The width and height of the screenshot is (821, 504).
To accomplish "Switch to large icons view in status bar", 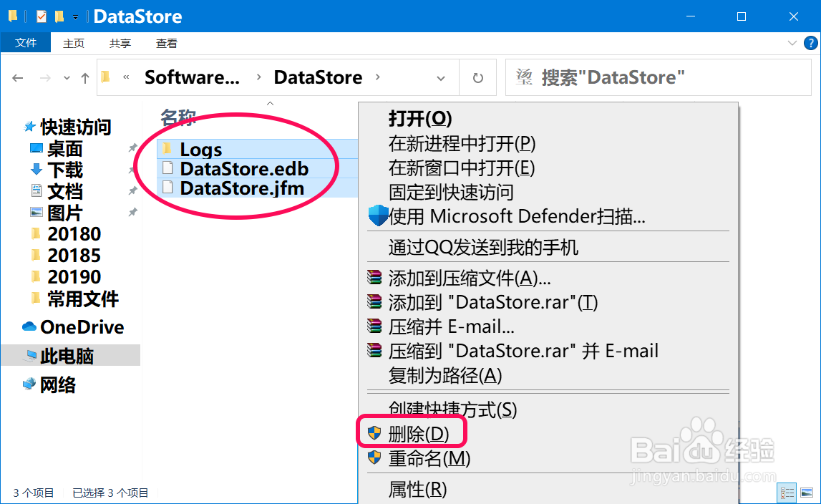I will click(807, 493).
